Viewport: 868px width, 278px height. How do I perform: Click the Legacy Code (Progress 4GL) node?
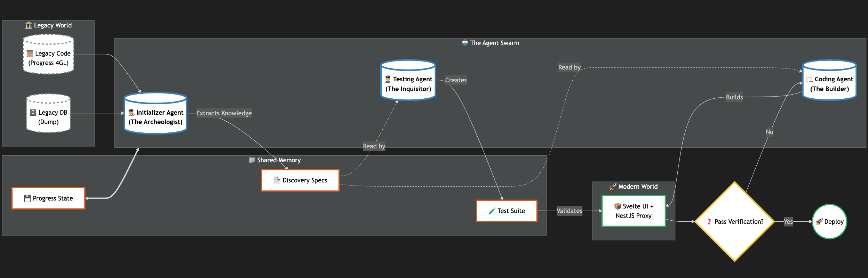48,58
